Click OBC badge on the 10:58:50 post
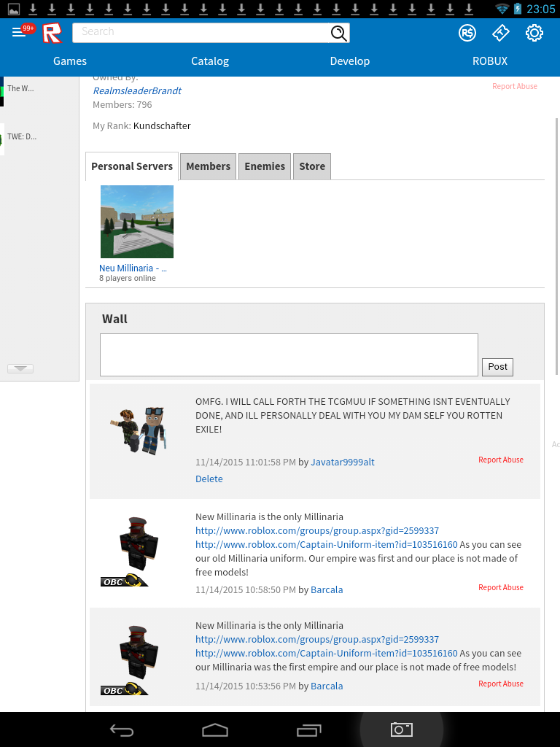Screen dimensions: 560x747 [x=124, y=581]
